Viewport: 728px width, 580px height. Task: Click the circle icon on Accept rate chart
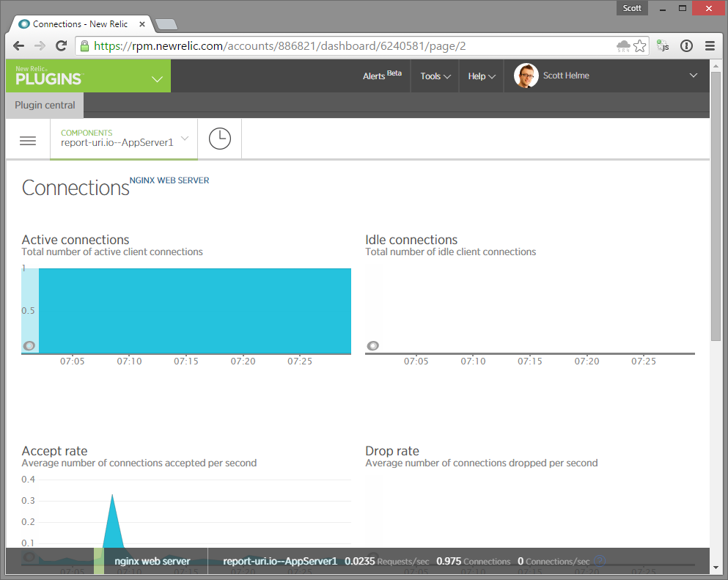pos(29,557)
